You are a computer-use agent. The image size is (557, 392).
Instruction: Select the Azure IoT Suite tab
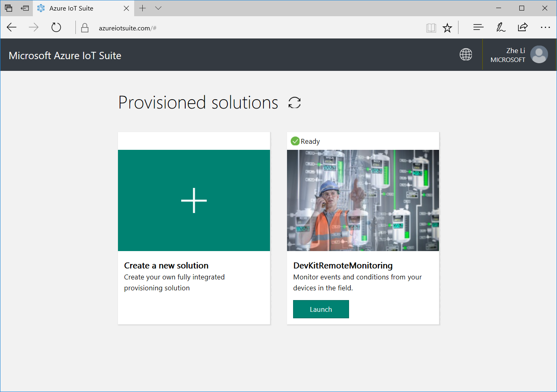coord(83,8)
